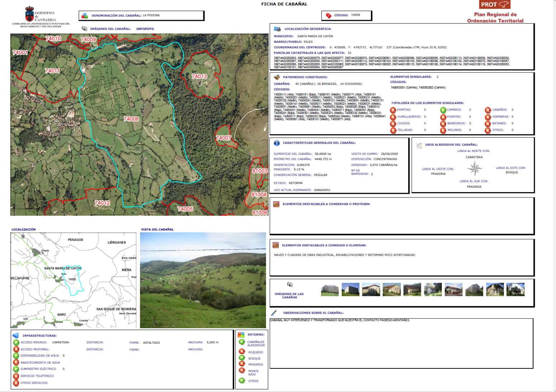Viewport: 556px width, 392px height.
Task: Click the 59,6909 ha superficie value
Action: point(323,154)
